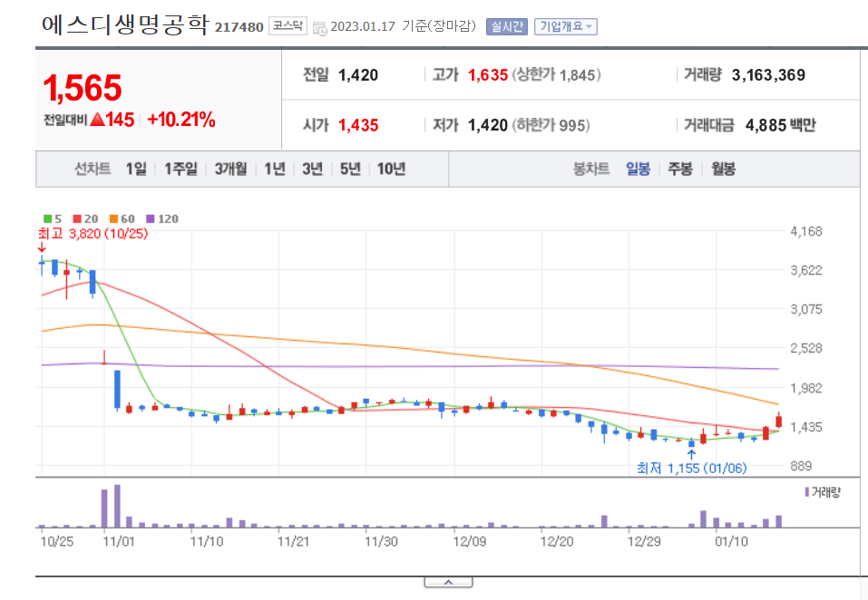The height and width of the screenshot is (600, 868).
Task: Click the 01/10 date axis label
Action: point(731,541)
